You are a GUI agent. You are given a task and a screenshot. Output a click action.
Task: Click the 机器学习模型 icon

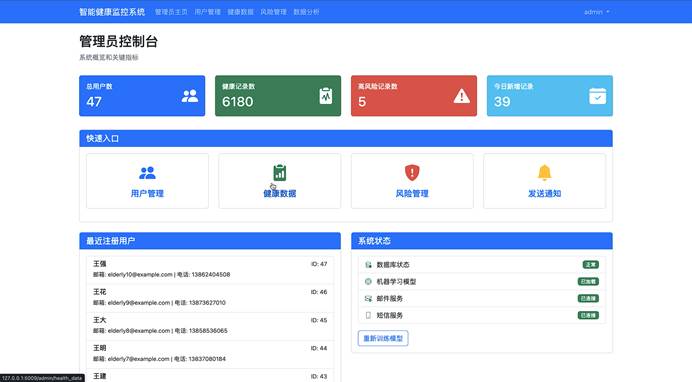click(x=369, y=281)
